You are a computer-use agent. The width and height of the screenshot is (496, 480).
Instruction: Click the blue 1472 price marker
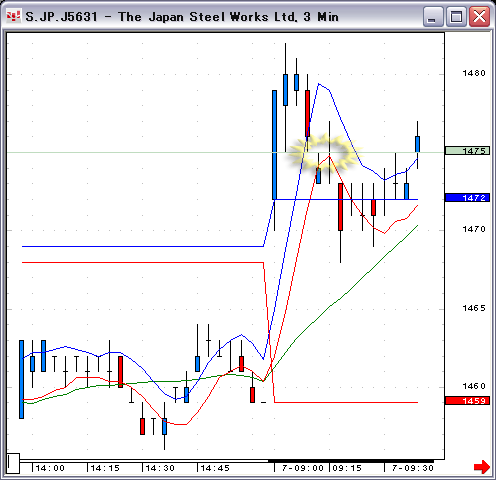[x=467, y=198]
